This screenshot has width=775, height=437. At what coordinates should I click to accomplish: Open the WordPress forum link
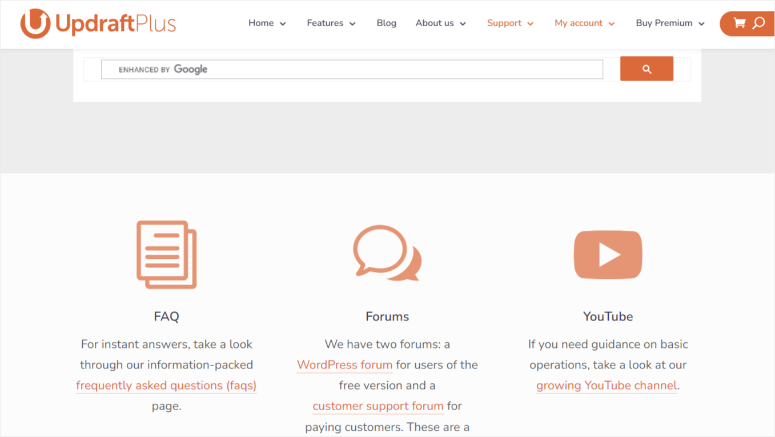(x=344, y=365)
